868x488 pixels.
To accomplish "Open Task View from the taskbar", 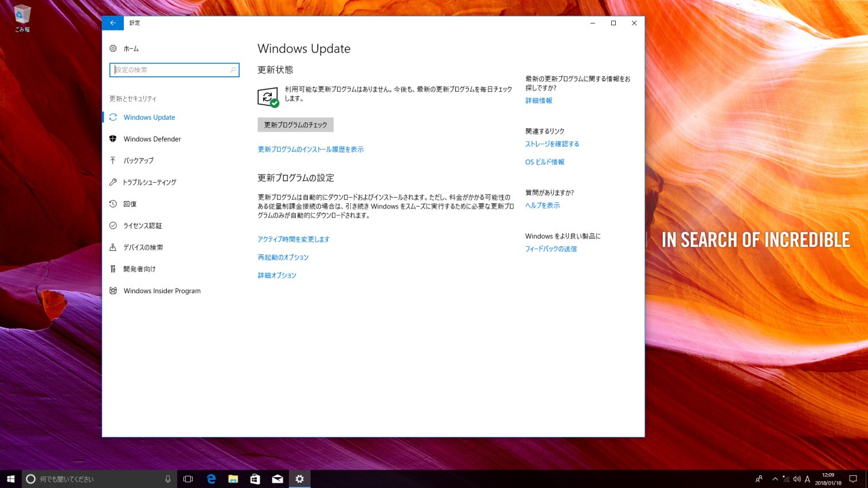I will coord(188,479).
